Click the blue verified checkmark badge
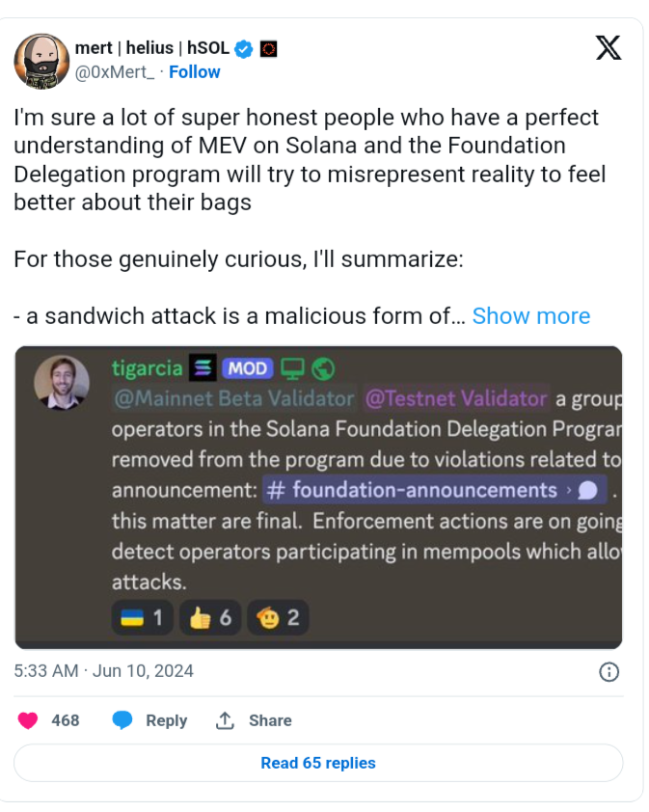This screenshot has width=649, height=812. [x=243, y=49]
